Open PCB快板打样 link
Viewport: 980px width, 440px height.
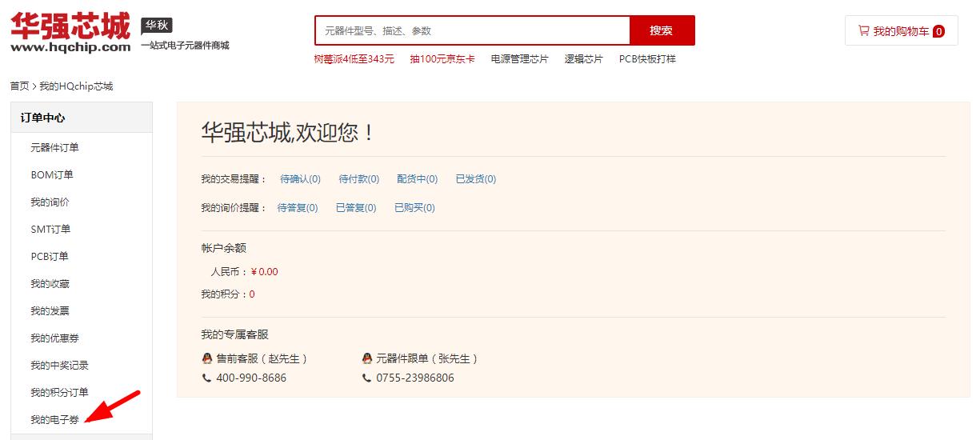647,59
